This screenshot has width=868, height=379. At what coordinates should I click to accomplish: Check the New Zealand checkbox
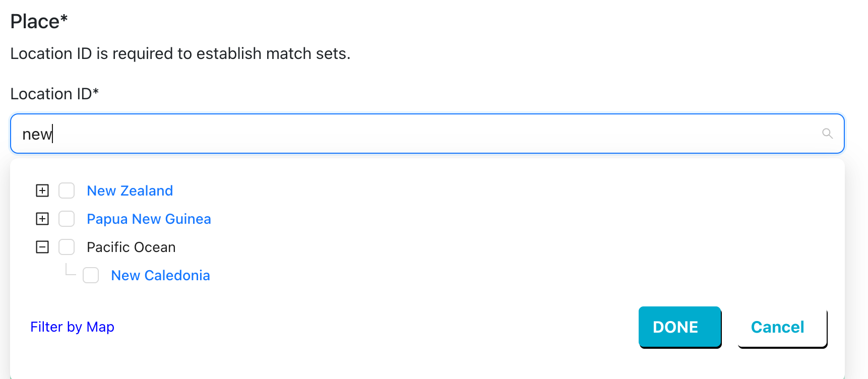click(x=67, y=191)
